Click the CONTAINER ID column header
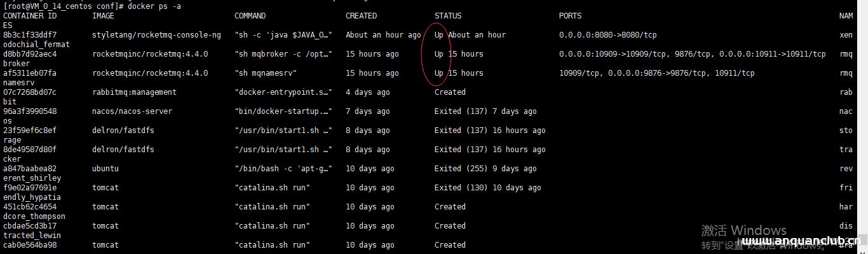Screen dimensions: 868x254 point(30,16)
